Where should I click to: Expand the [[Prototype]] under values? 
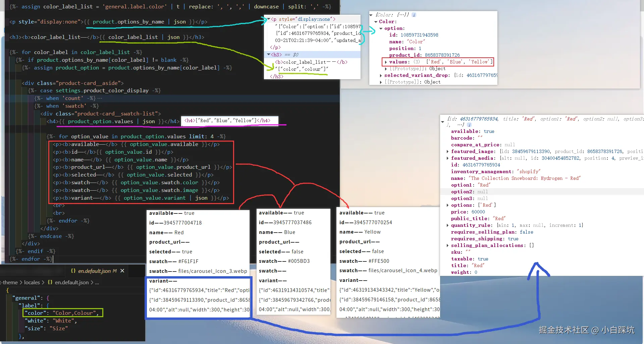click(x=386, y=68)
